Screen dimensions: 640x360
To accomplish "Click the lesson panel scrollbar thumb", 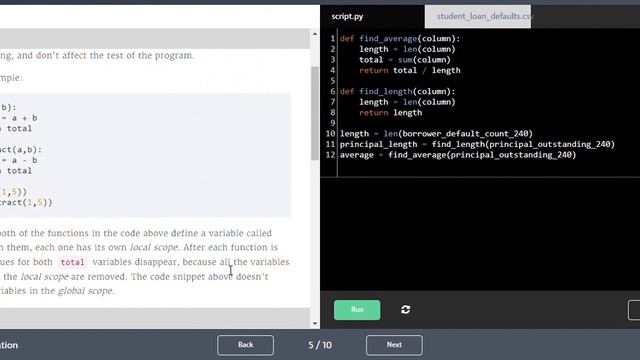I will pos(315,113).
